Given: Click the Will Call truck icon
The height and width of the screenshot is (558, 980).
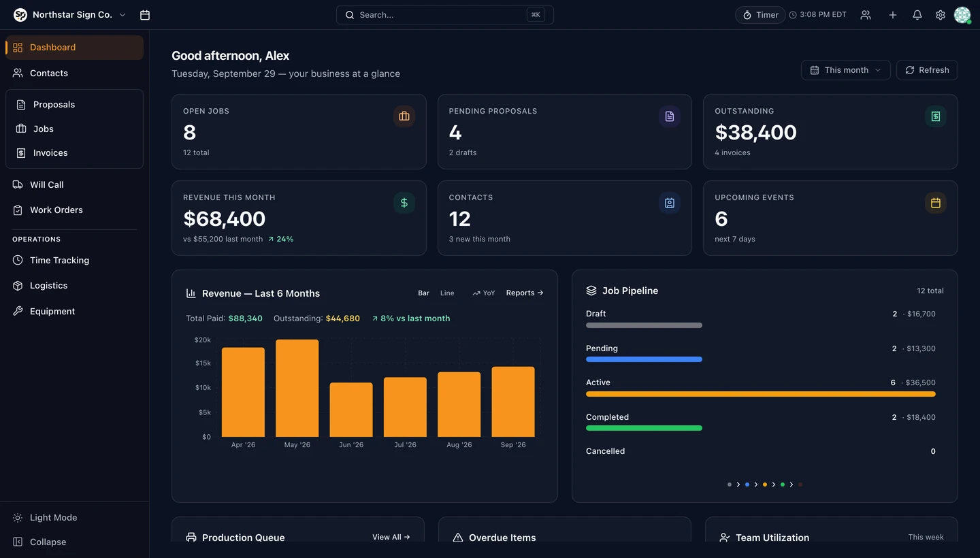Looking at the screenshot, I should click(x=18, y=184).
